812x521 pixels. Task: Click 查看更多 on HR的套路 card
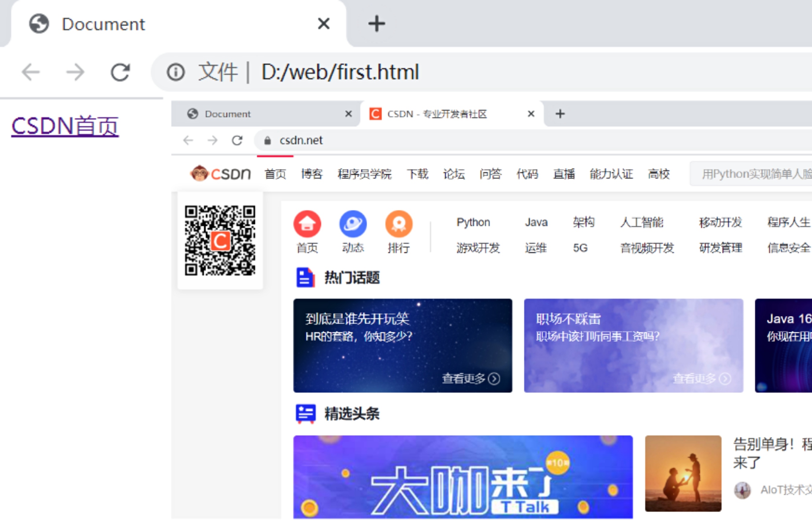pos(471,379)
